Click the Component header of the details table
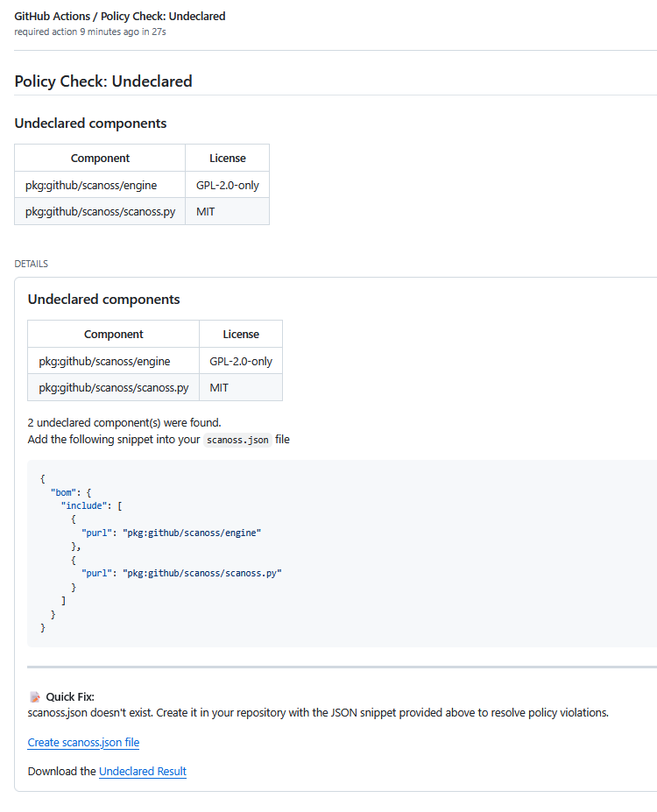 pyautogui.click(x=113, y=334)
